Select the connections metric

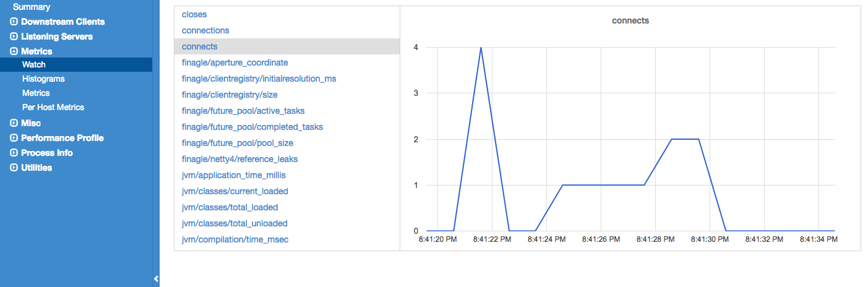click(x=205, y=30)
